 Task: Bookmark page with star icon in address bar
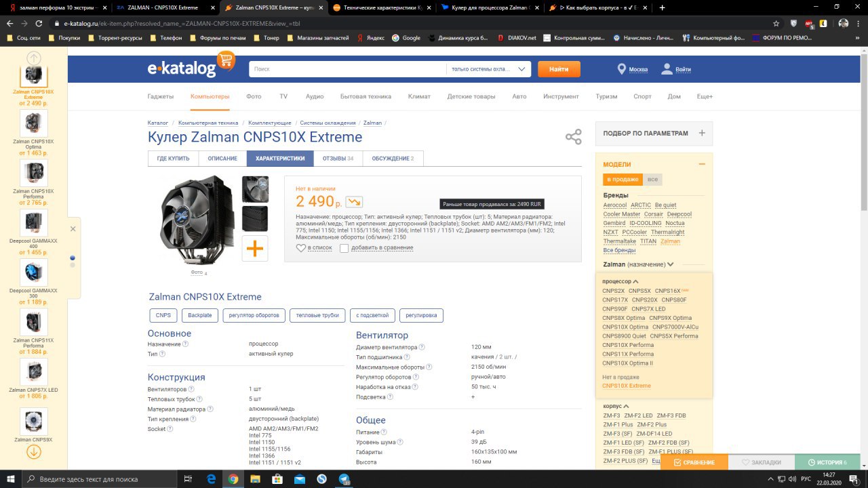pos(776,23)
